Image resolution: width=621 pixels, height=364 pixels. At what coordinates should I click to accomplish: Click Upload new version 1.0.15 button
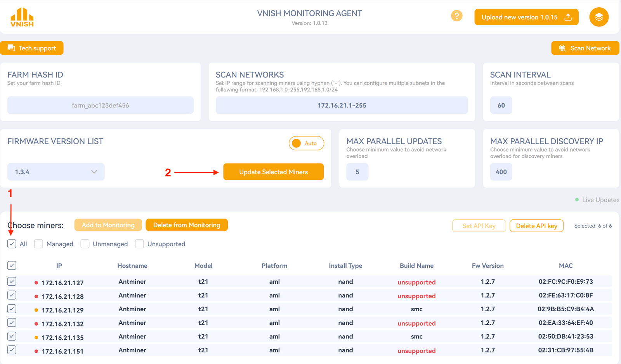point(526,17)
